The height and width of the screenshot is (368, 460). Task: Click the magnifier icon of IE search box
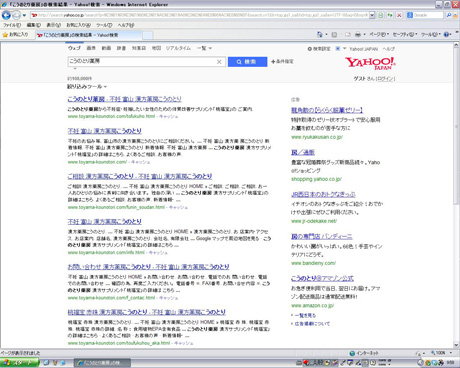(x=449, y=15)
